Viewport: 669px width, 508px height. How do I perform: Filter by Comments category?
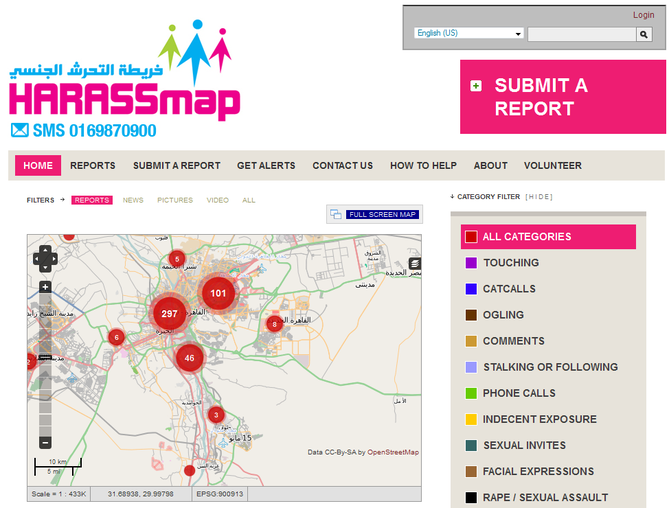coord(505,341)
